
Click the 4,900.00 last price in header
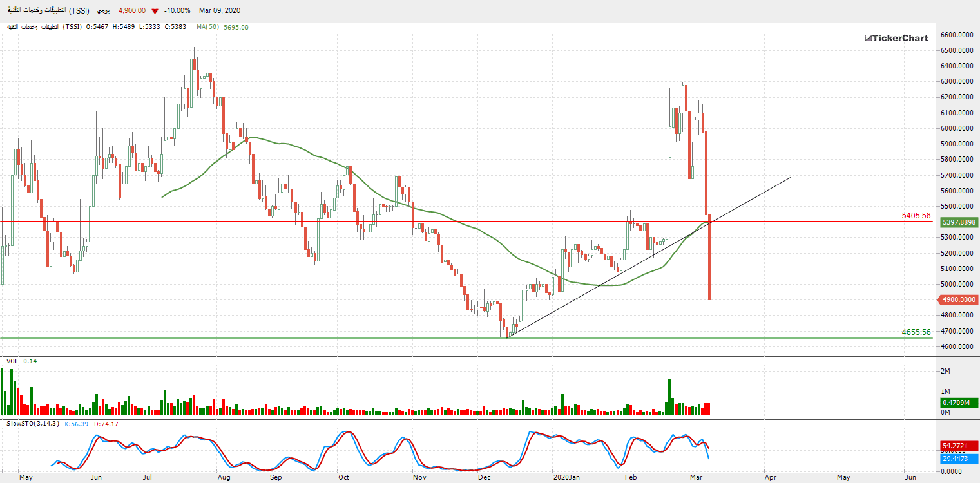132,11
